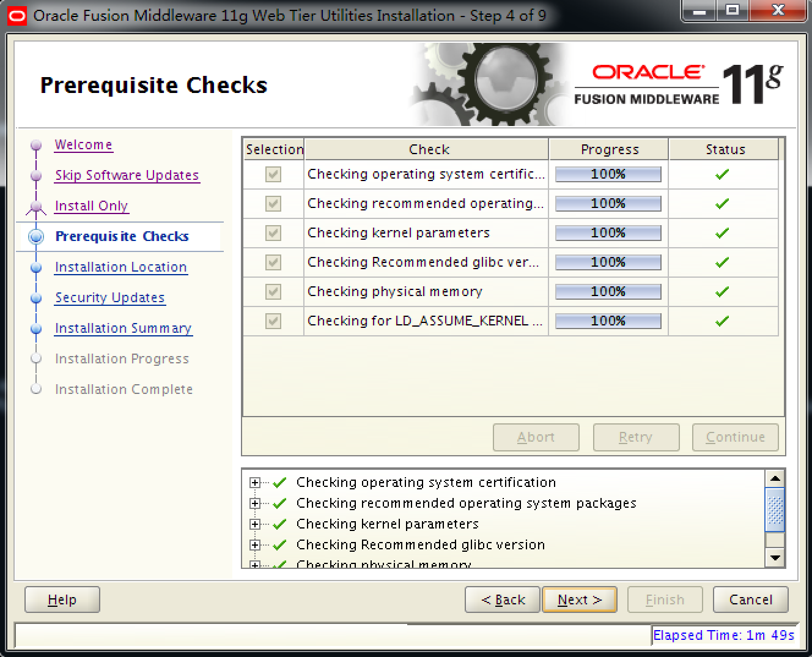Jump to Installation Summary step link

click(124, 328)
